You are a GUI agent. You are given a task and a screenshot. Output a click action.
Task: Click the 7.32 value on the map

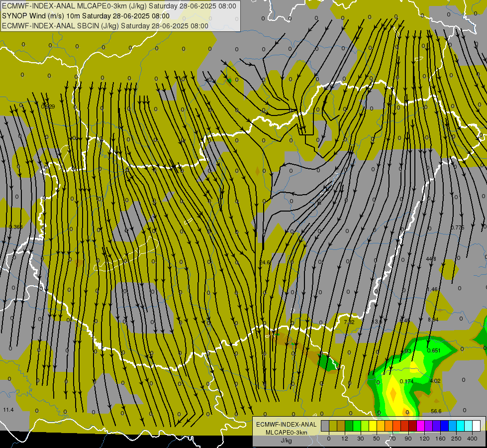pos(349,322)
